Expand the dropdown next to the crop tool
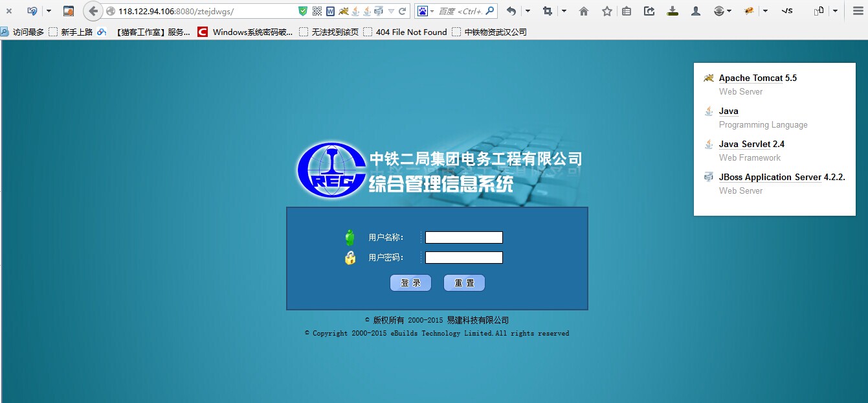The width and height of the screenshot is (868, 403). 564,11
